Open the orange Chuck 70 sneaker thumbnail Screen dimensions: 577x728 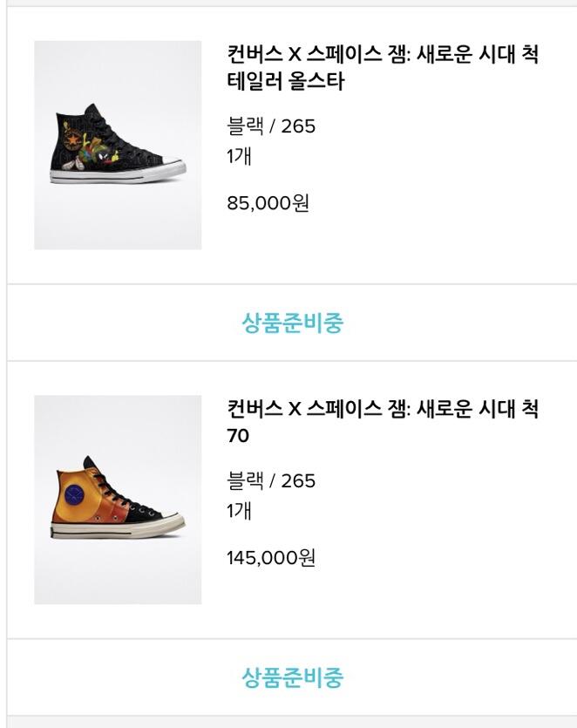118,500
